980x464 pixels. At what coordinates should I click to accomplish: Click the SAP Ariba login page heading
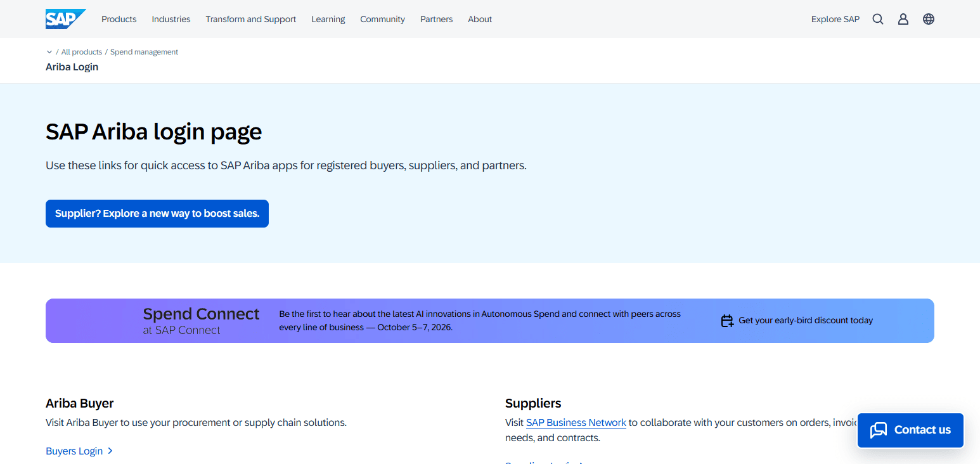pos(154,132)
